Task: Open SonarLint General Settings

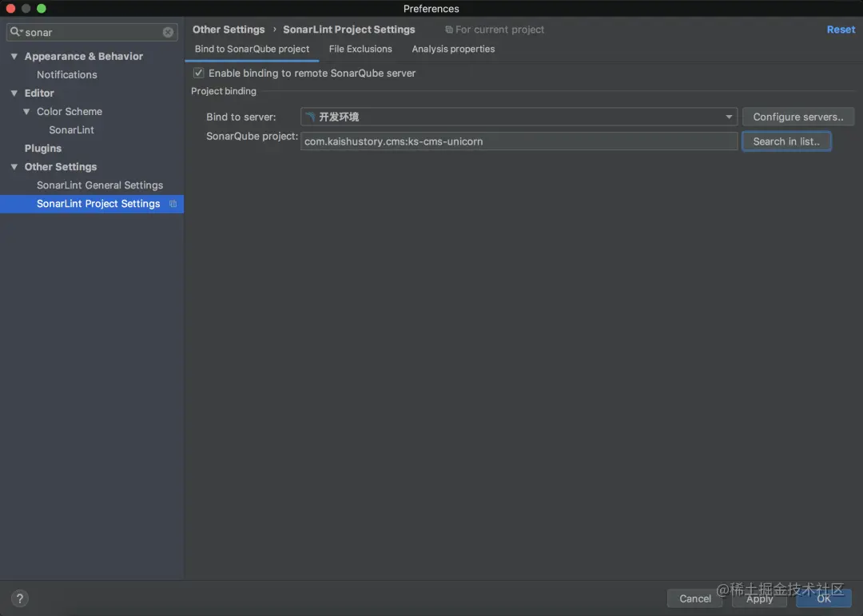Action: [100, 185]
